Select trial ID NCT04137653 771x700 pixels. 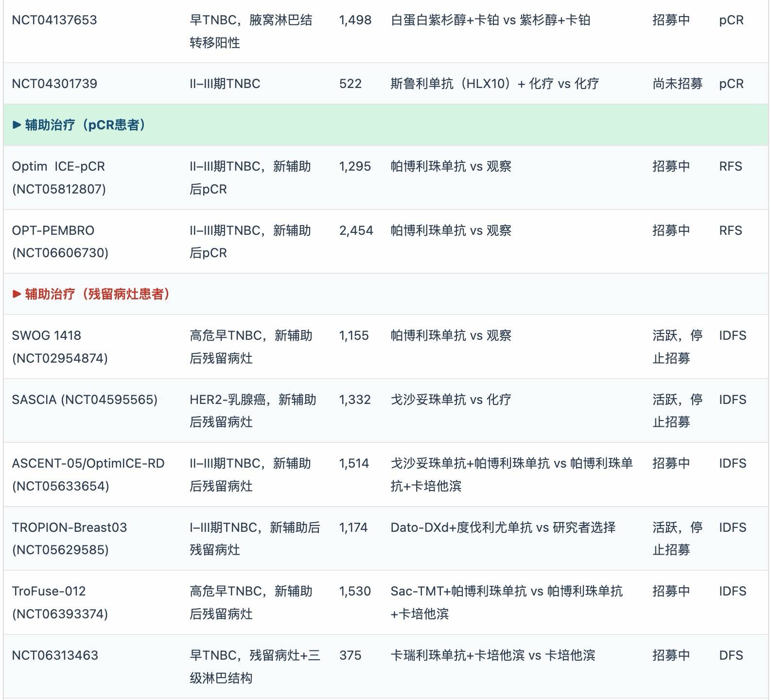(54, 20)
